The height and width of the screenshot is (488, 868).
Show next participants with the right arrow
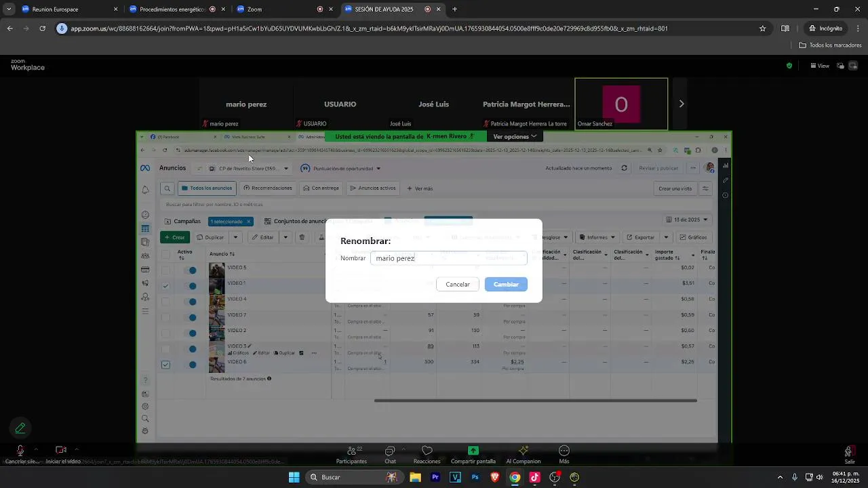point(682,104)
